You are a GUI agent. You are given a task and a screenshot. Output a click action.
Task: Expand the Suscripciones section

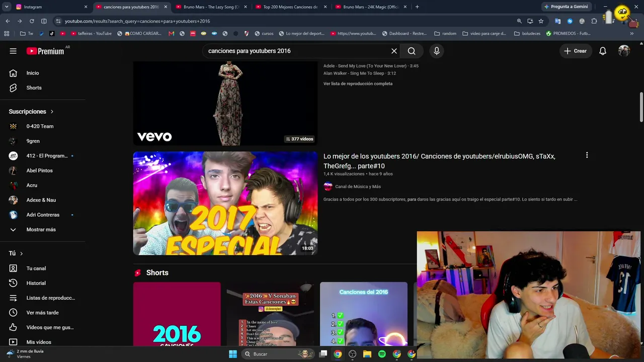[x=31, y=112]
